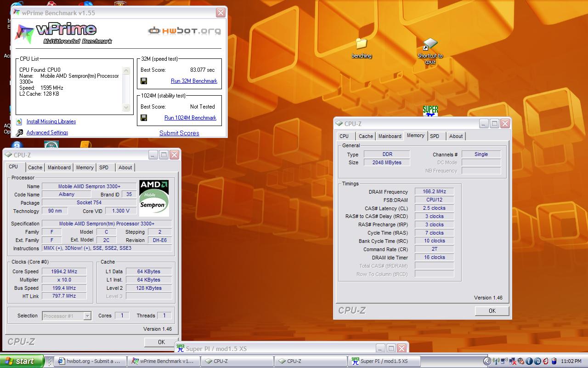This screenshot has height=368, width=588.
Task: Click the floppy icon beside Run 32M Benchmark
Action: coord(144,81)
